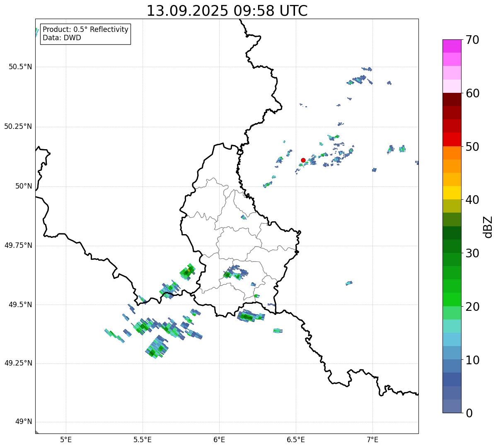Click the 49°N latitude tick label
The width and height of the screenshot is (498, 448).
click(x=23, y=422)
